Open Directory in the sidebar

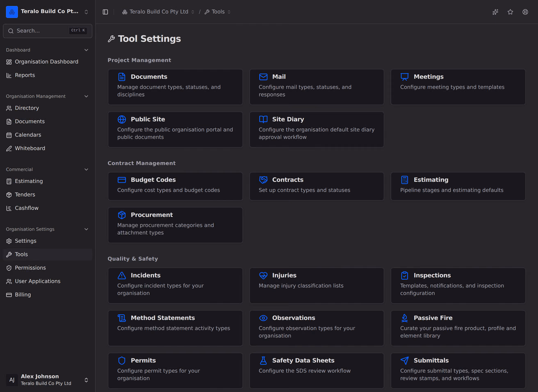48,108
